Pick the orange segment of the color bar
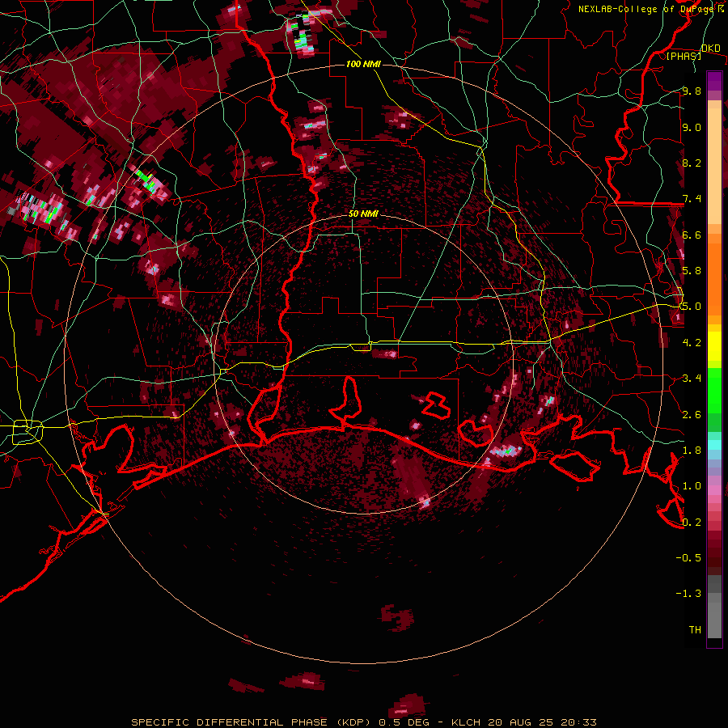The width and height of the screenshot is (728, 728). [714, 278]
